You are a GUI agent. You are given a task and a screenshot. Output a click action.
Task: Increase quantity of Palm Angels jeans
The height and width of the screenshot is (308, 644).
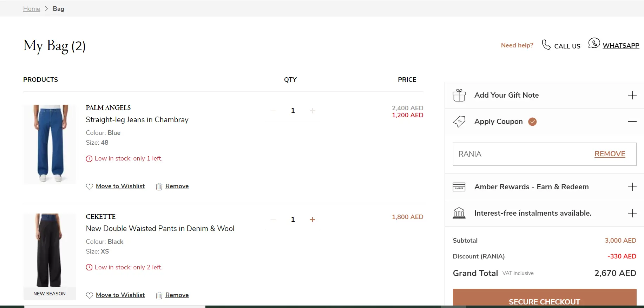(313, 111)
